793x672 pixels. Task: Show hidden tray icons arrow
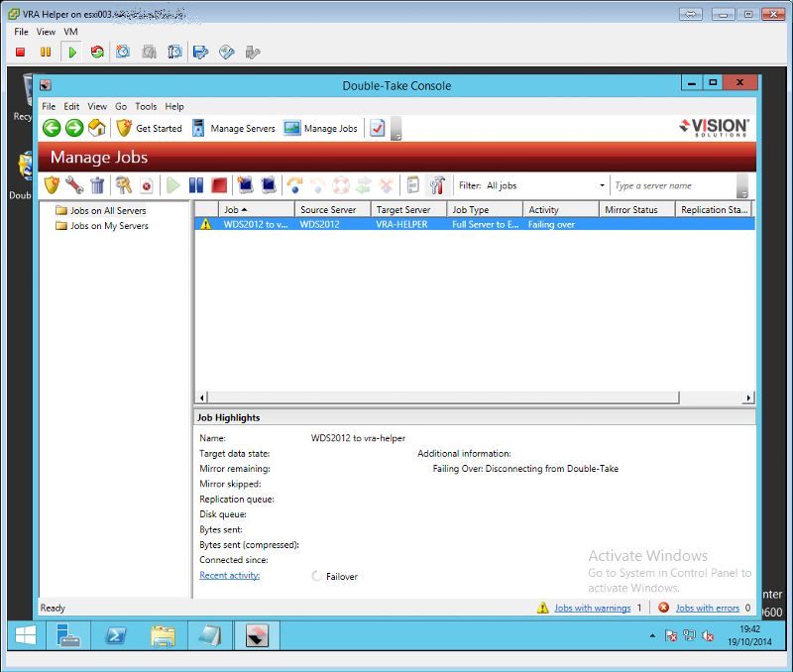click(x=652, y=635)
